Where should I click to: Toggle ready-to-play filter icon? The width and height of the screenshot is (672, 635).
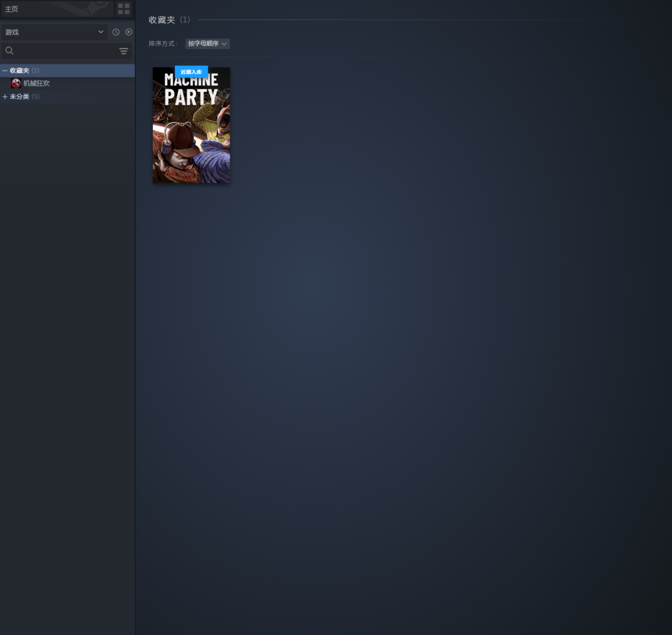[x=129, y=32]
